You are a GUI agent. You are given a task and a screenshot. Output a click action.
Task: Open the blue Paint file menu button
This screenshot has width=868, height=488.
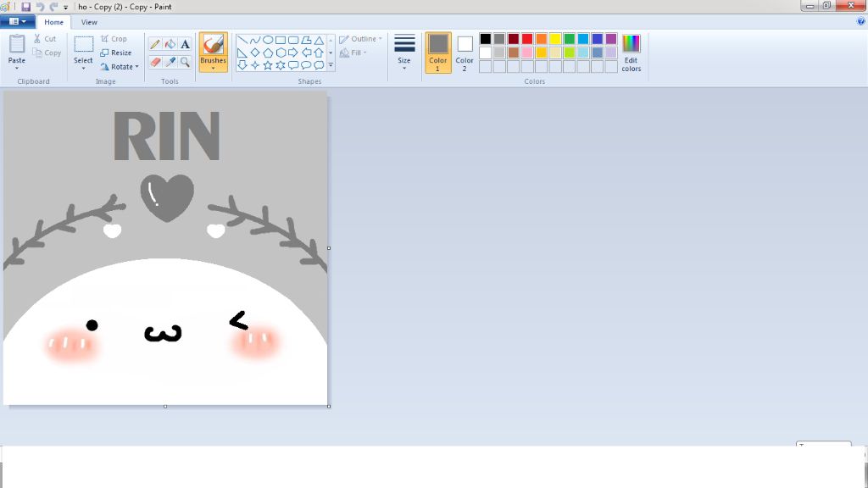[18, 21]
